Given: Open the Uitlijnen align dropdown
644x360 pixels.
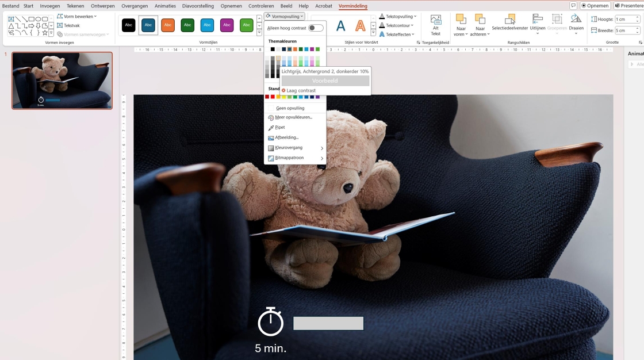Looking at the screenshot, I should click(537, 24).
